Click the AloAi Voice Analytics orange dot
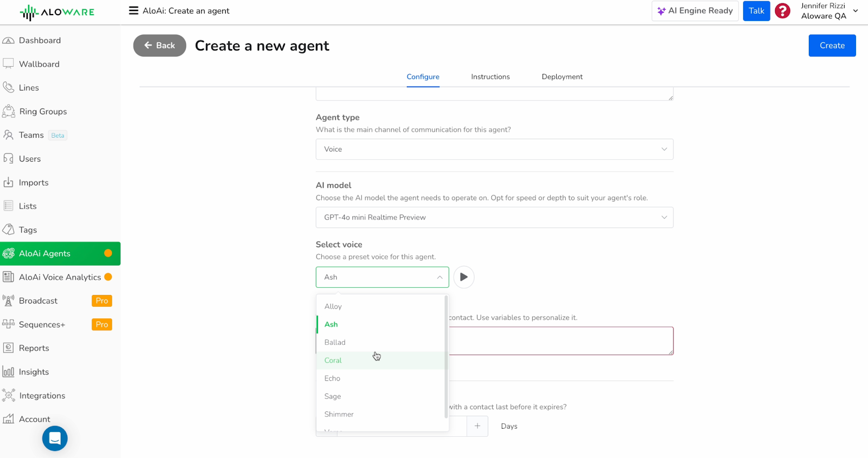The image size is (868, 458). click(108, 277)
